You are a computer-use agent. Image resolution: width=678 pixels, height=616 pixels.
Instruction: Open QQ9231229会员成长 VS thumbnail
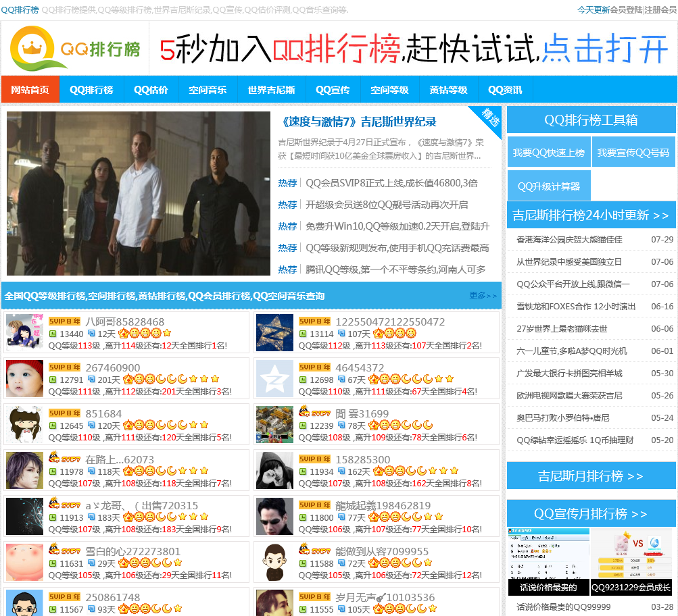pos(633,561)
